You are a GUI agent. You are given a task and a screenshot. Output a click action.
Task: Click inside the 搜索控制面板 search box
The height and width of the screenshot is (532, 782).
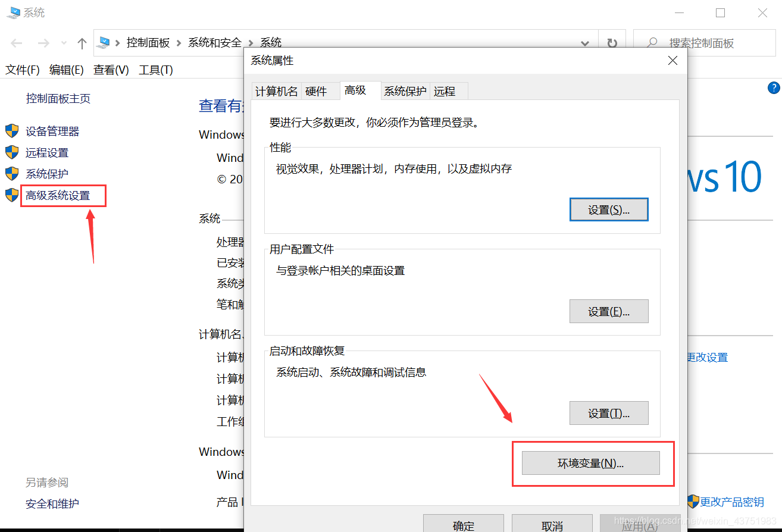[702, 42]
